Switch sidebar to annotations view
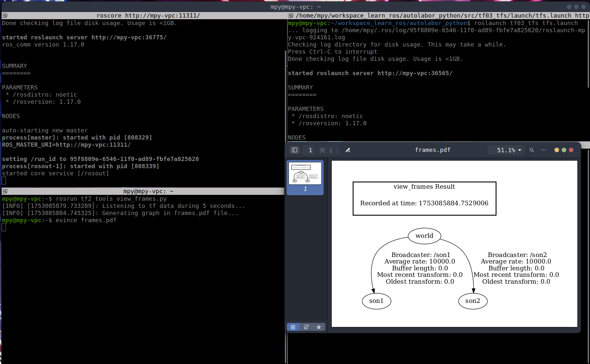The image size is (590, 364). coord(306,327)
